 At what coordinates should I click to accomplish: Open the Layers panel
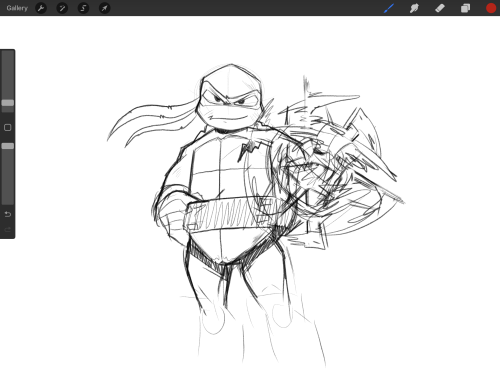pyautogui.click(x=465, y=8)
